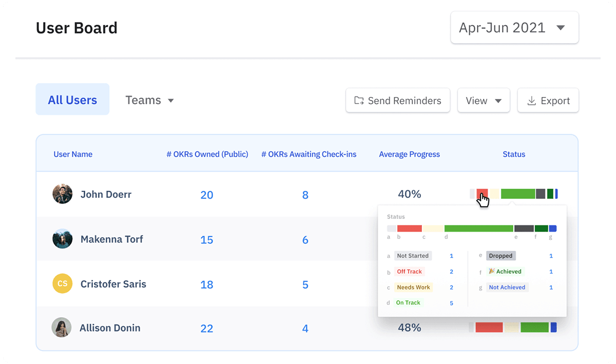Click Makenna Torf's profile picture
This screenshot has width=616, height=364.
(x=62, y=239)
